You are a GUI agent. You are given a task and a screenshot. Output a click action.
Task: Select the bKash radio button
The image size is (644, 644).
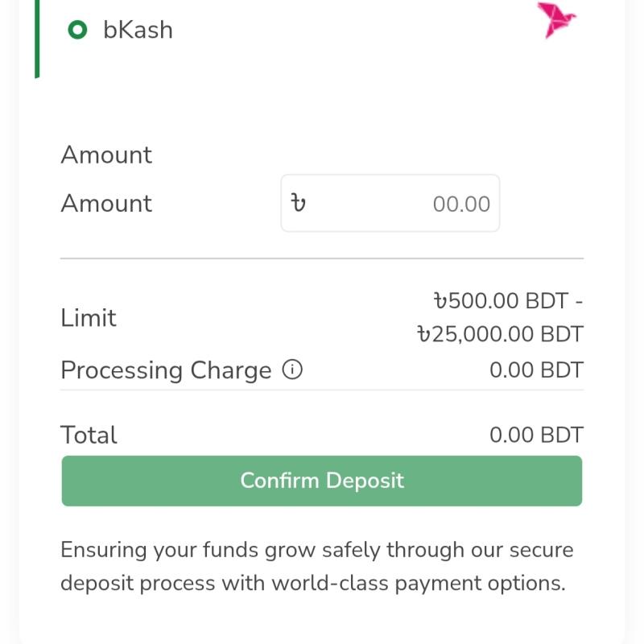(x=77, y=30)
